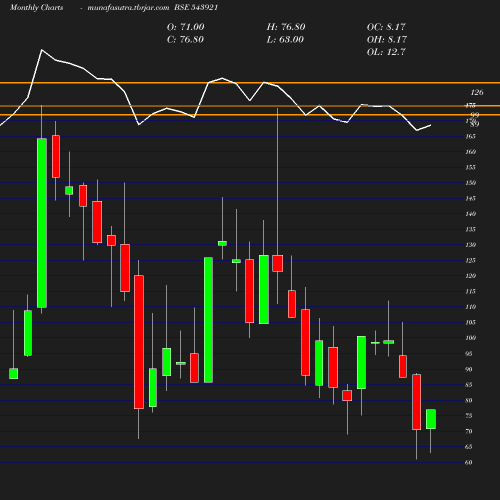Click the 80 price axis label
This screenshot has height=500, width=500.
(469, 400)
